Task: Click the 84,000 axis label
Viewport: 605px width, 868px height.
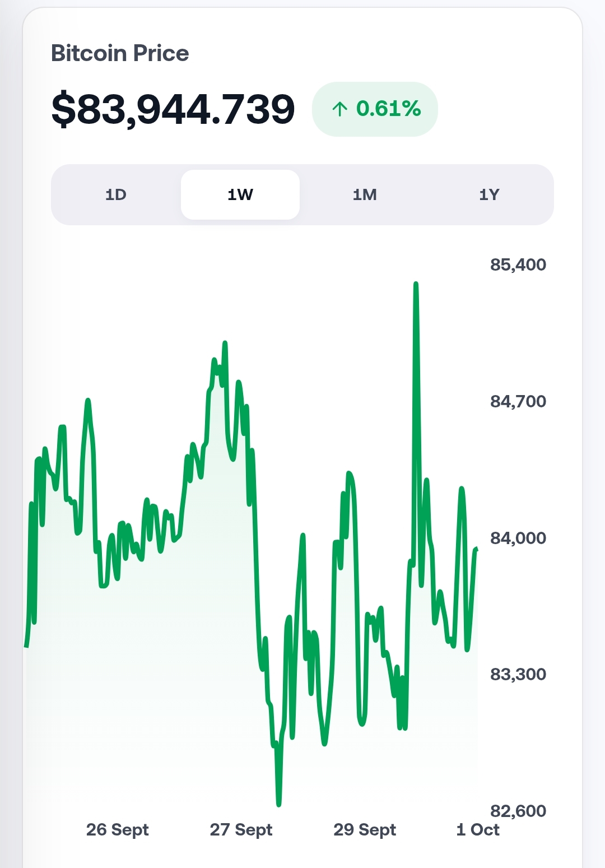Action: 518,538
